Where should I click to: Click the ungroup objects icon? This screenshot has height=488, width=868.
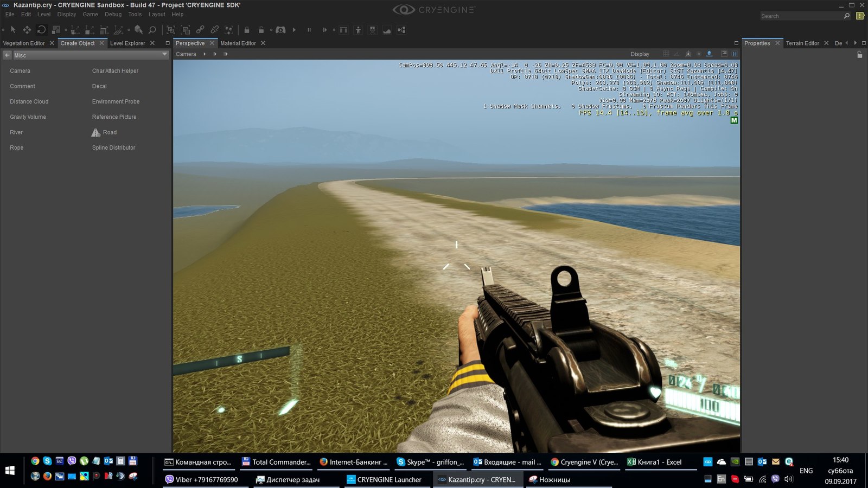point(186,30)
